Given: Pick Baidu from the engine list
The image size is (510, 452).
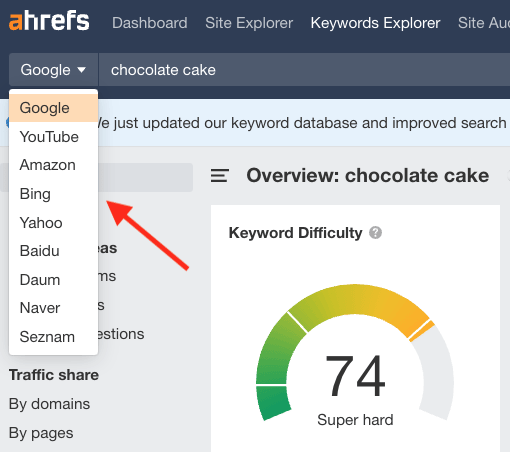Looking at the screenshot, I should [x=54, y=251].
